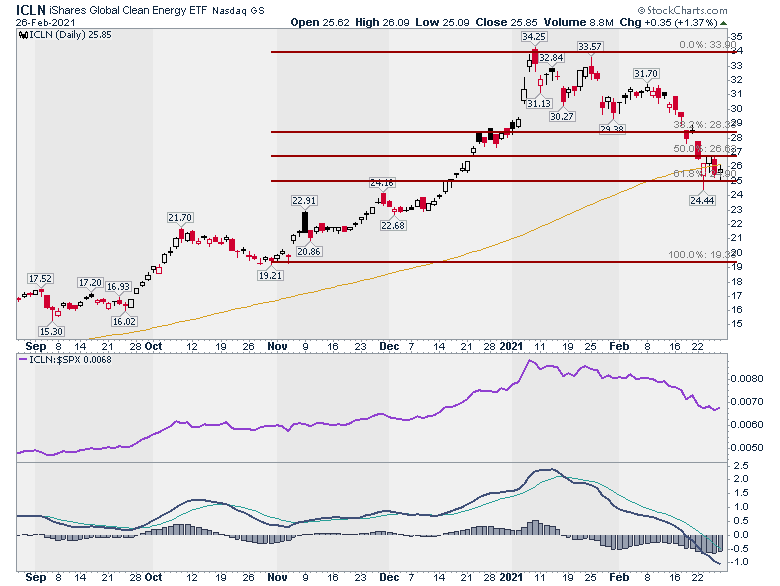
Task: Click the 26-Feb-2021 date label
Action: [45, 23]
